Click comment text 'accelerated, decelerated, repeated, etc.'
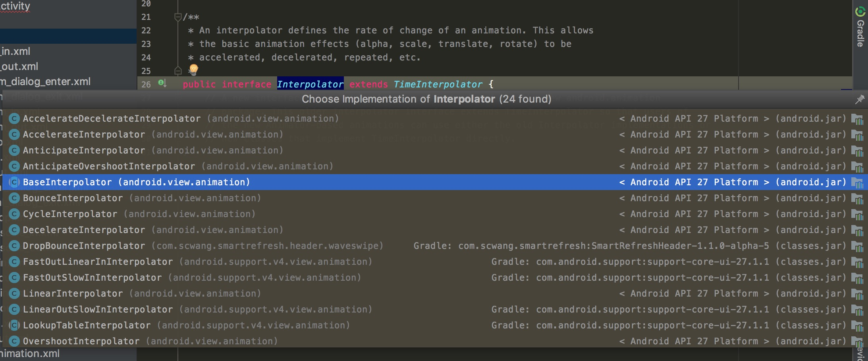The height and width of the screenshot is (361, 868). [x=310, y=57]
